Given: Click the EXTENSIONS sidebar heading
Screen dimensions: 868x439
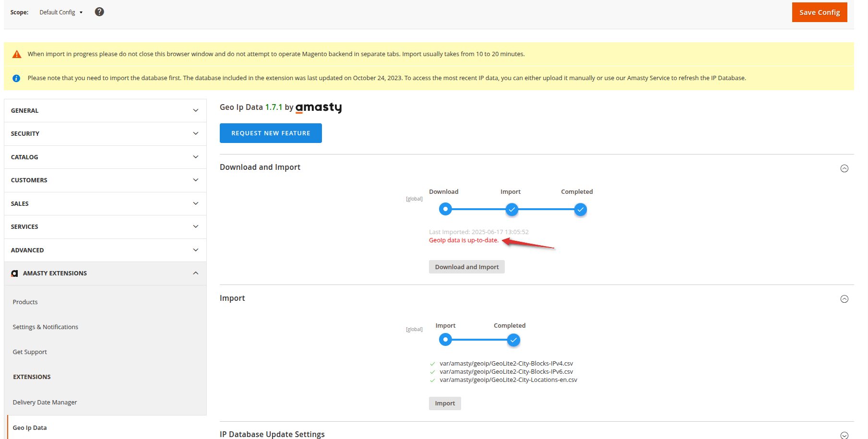Looking at the screenshot, I should click(32, 377).
